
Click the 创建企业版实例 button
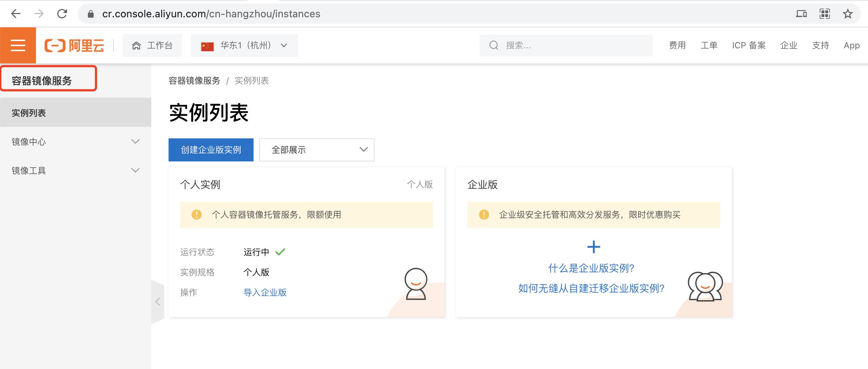tap(211, 150)
